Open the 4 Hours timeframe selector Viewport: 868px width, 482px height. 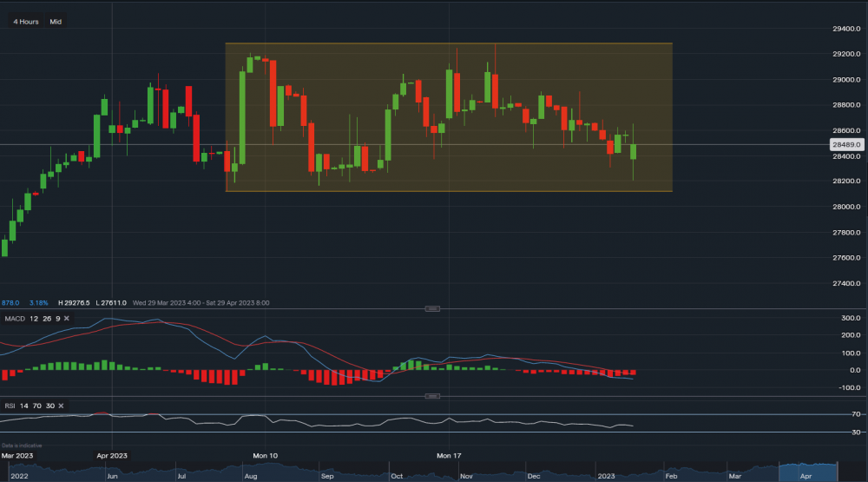pyautogui.click(x=26, y=21)
